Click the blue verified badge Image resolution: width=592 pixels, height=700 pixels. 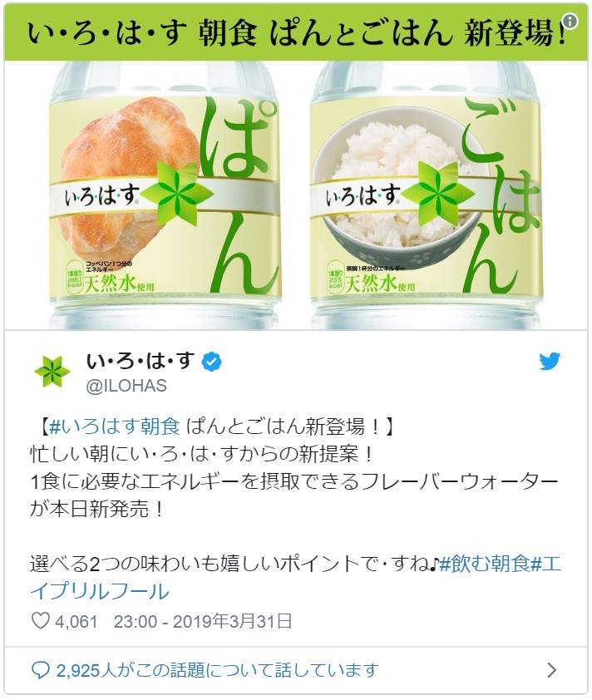click(212, 362)
